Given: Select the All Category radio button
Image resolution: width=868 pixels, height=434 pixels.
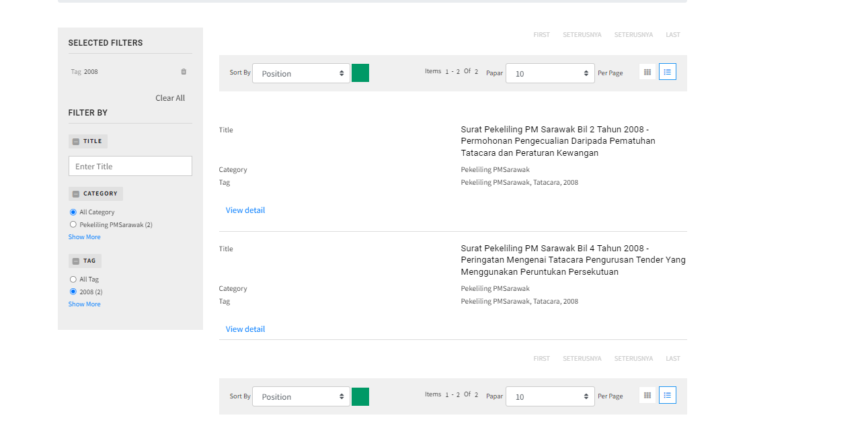Looking at the screenshot, I should point(73,212).
